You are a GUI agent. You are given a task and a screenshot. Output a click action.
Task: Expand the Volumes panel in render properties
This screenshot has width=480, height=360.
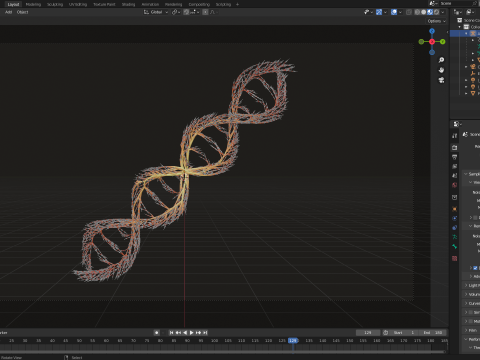click(x=466, y=294)
